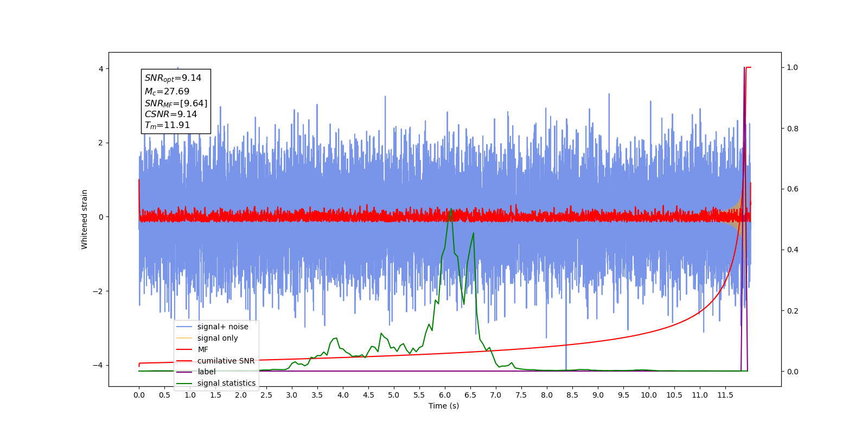868x434 pixels.
Task: Click the 'Whitened strain' y-axis label
Action: click(x=85, y=219)
